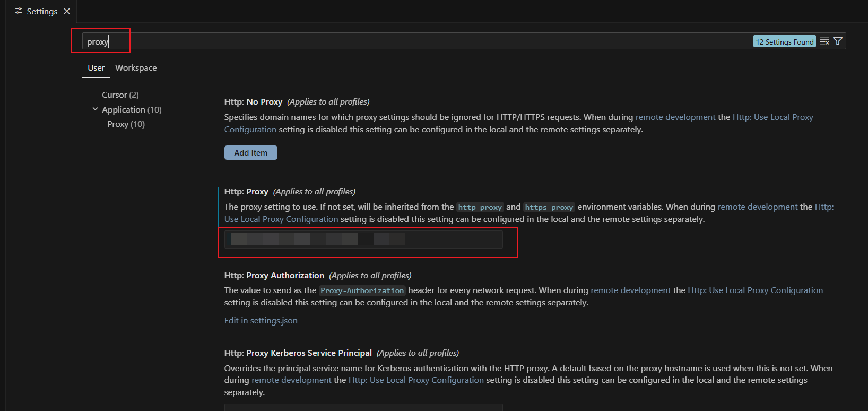The width and height of the screenshot is (868, 411).
Task: Open remote development link in Http: Proxy description
Action: pos(757,207)
